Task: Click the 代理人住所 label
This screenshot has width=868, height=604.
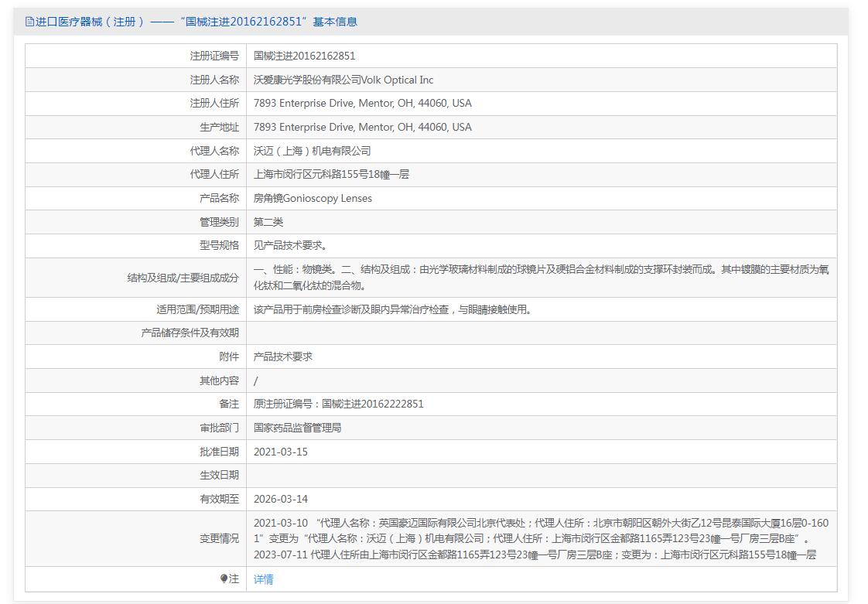Action: [214, 174]
